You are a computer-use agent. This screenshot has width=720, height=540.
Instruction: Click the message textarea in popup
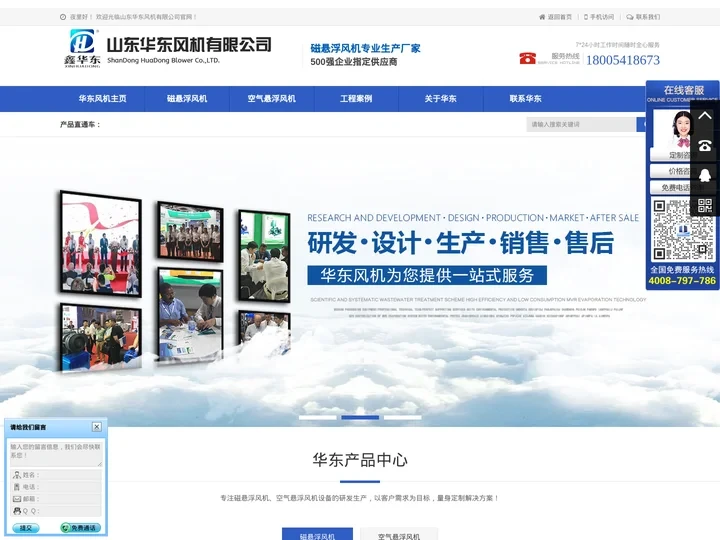coord(56,453)
